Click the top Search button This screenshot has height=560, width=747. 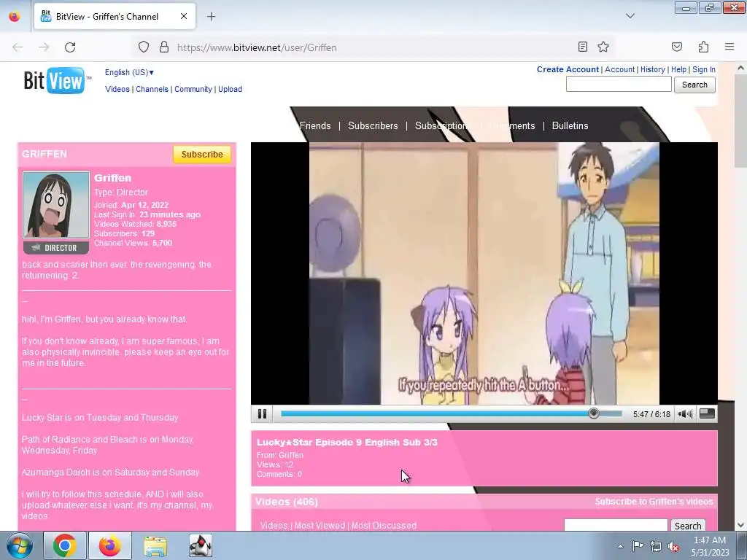[694, 85]
